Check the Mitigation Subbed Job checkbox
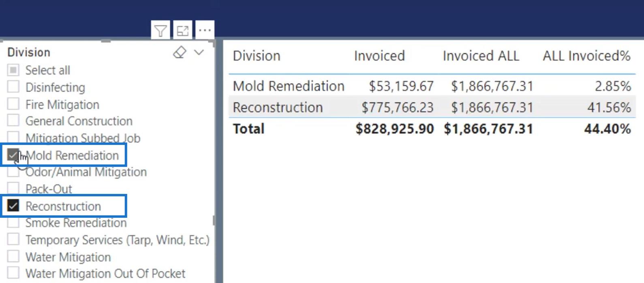Image resolution: width=644 pixels, height=283 pixels. coord(13,137)
